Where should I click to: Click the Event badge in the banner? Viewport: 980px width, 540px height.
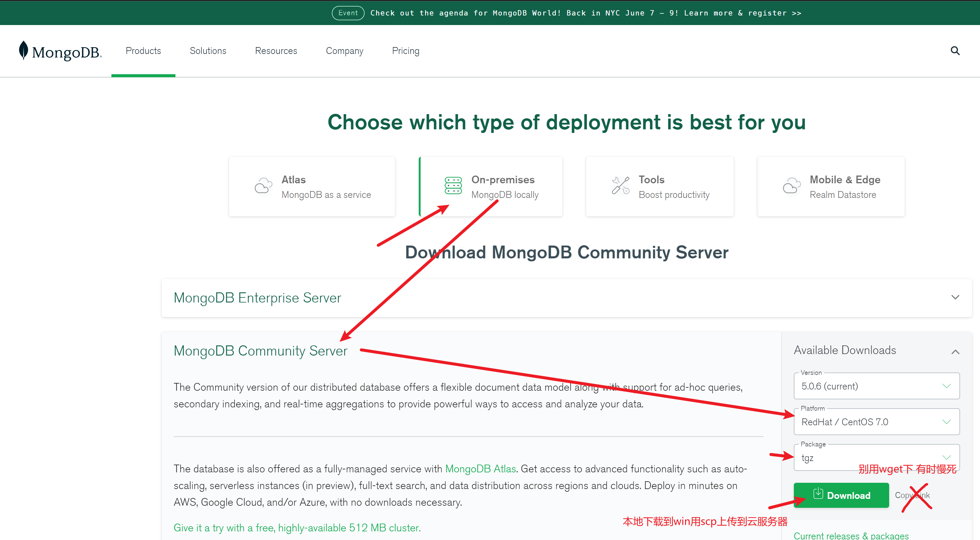[348, 13]
